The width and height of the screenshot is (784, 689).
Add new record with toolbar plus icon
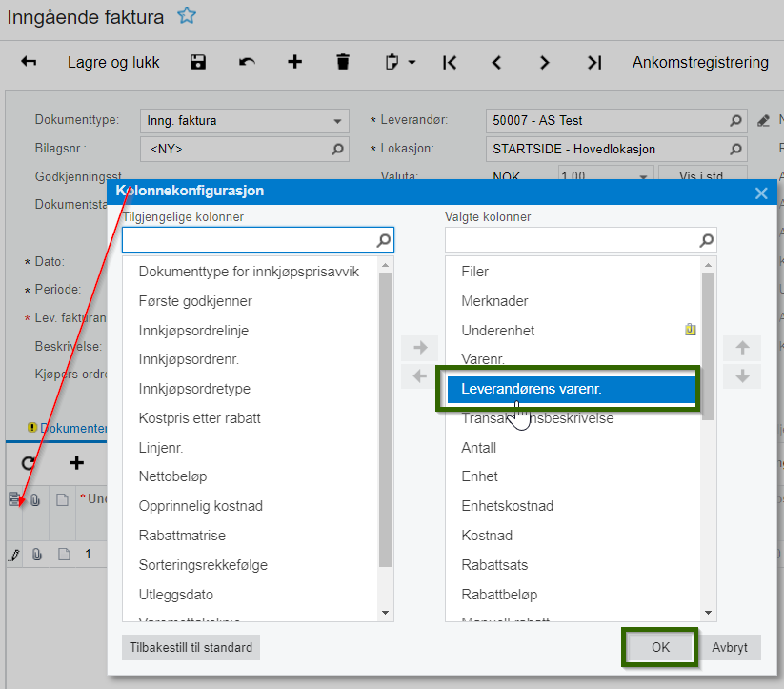(x=295, y=62)
